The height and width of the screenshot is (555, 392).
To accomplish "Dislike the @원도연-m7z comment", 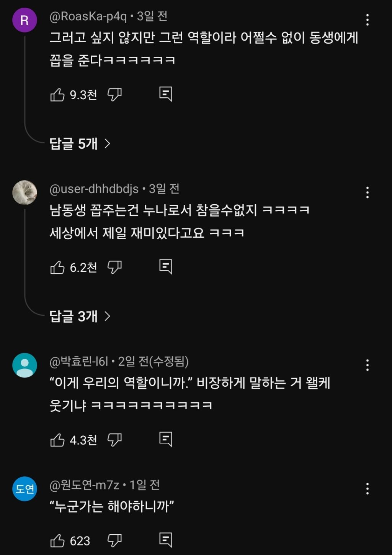I will (x=114, y=541).
